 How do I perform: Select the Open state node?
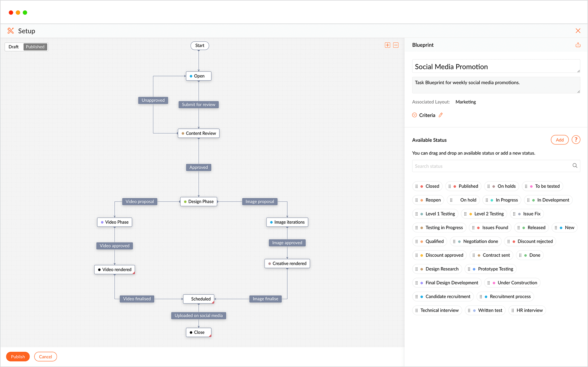coord(198,76)
